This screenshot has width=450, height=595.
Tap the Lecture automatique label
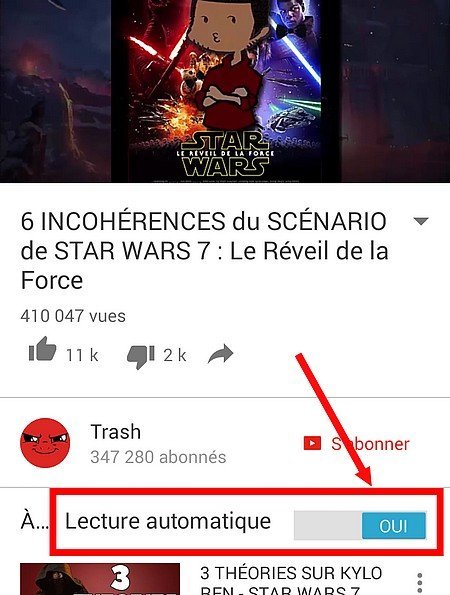click(168, 521)
